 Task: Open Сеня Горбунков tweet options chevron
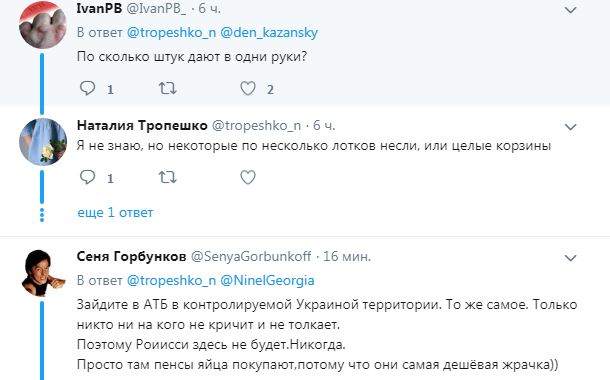(570, 258)
